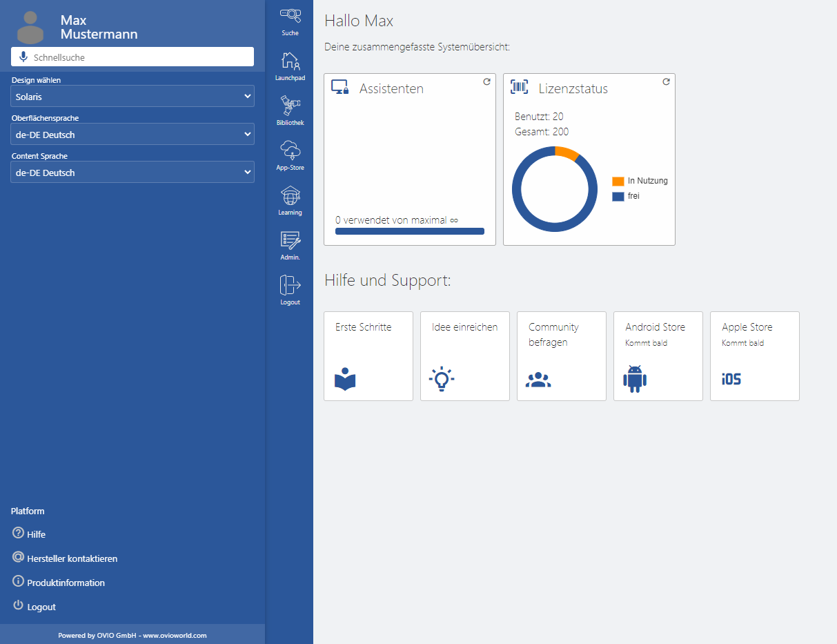Refresh the Lizenzstatus card
The image size is (837, 644).
tap(666, 81)
